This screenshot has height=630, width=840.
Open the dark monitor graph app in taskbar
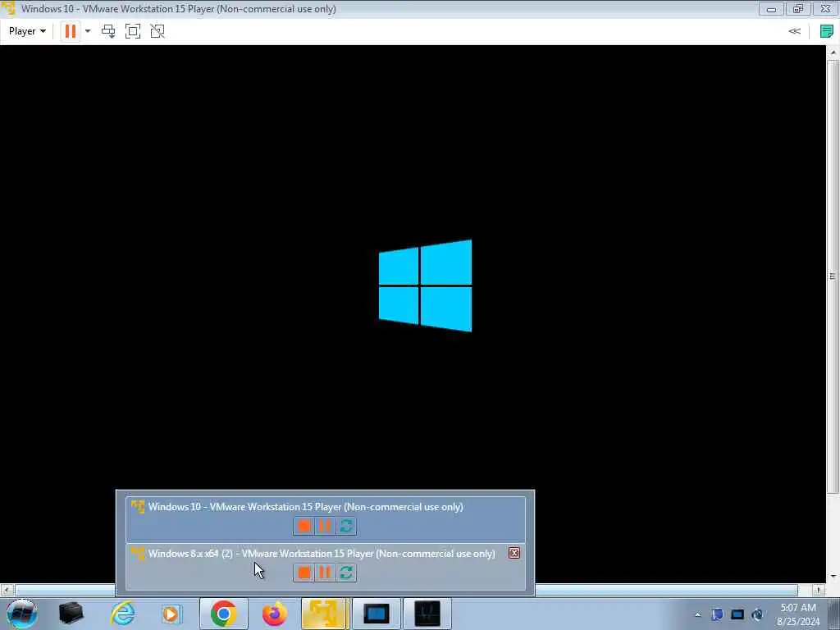coord(427,614)
